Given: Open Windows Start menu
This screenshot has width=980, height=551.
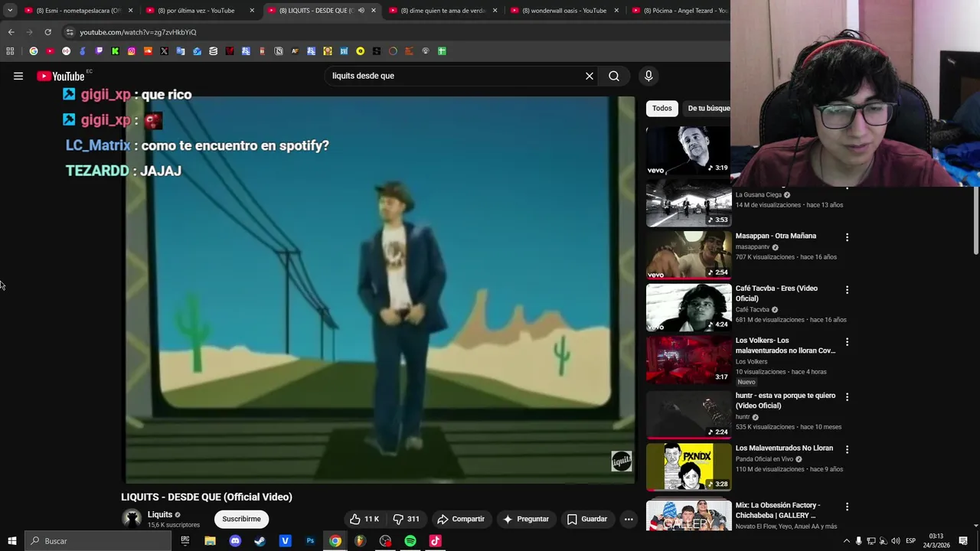Looking at the screenshot, I should coord(12,541).
